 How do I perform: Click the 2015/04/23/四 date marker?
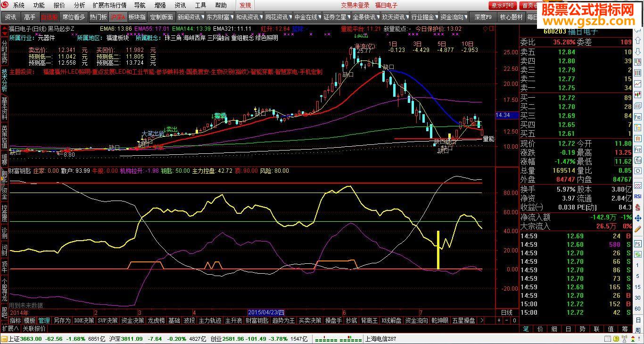coord(266,312)
